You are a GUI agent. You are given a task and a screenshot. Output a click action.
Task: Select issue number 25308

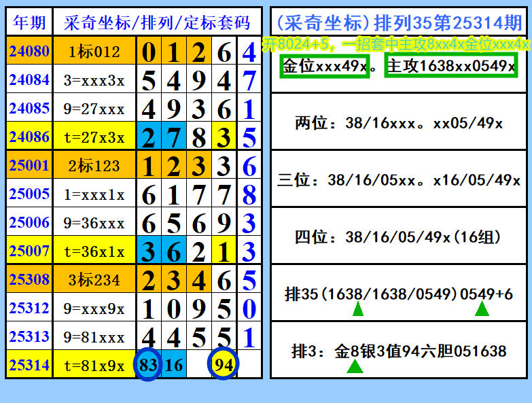[x=29, y=279]
